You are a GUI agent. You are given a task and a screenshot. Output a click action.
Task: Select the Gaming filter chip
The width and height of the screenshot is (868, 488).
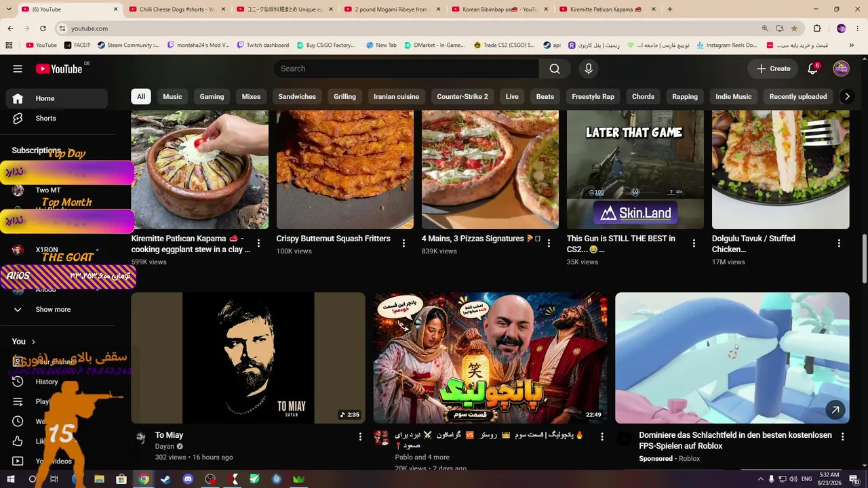pos(212,96)
